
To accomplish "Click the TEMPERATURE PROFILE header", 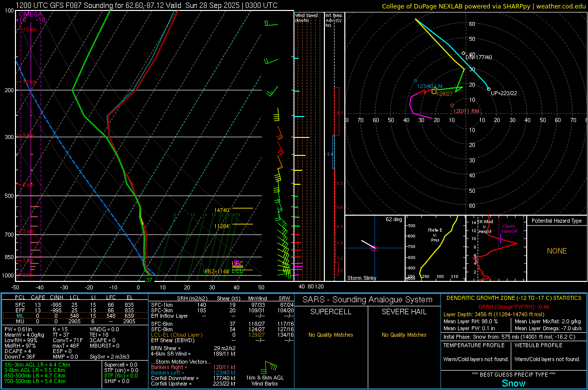I will click(x=474, y=345).
